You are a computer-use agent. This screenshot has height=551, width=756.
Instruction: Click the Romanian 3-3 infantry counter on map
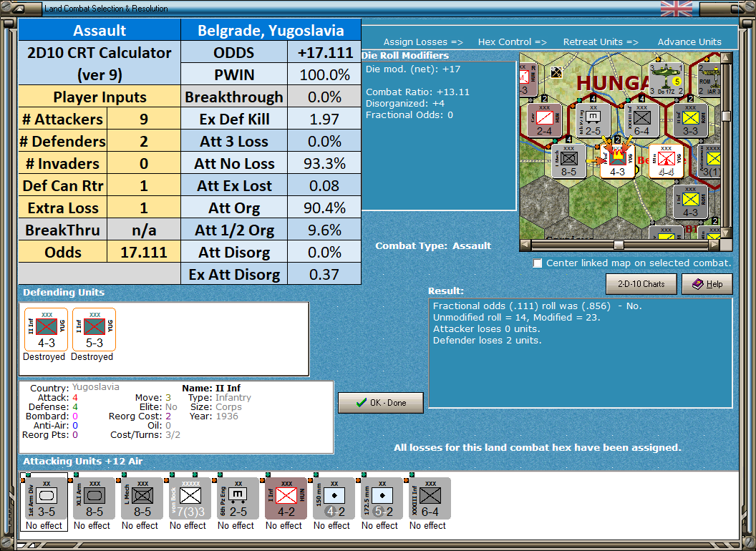(x=690, y=120)
